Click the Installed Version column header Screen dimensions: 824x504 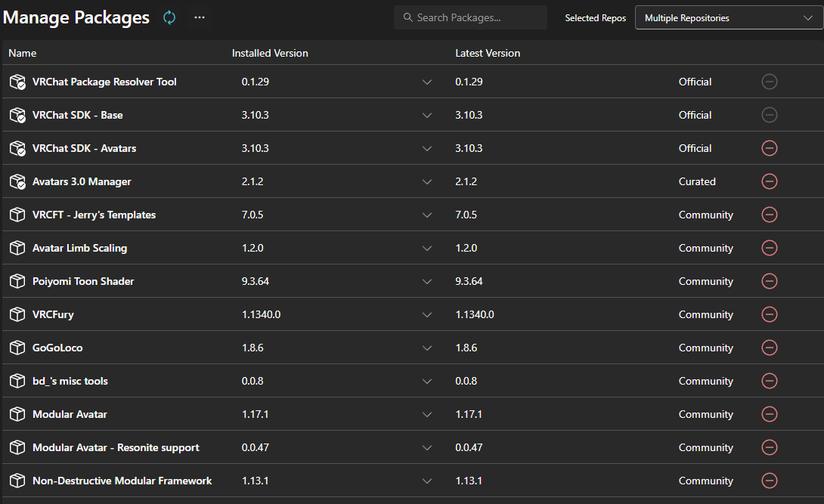click(x=270, y=53)
